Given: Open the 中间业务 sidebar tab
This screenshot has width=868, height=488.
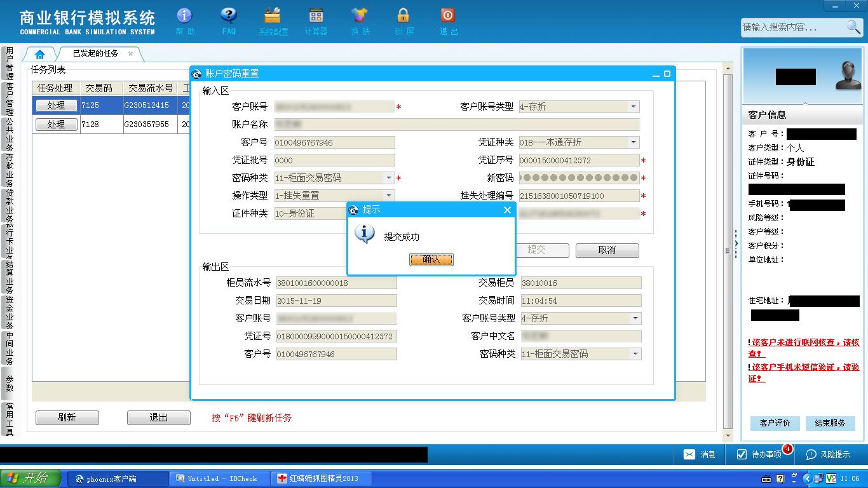Looking at the screenshot, I should click(x=10, y=348).
